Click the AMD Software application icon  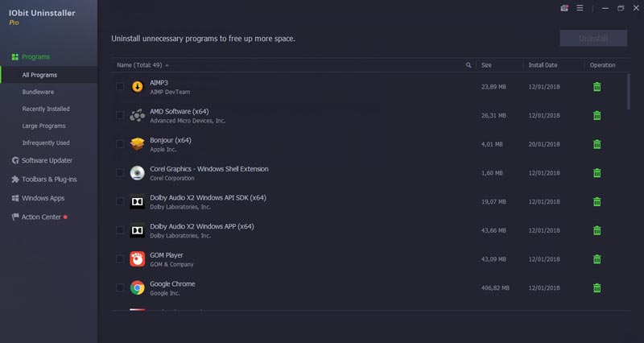click(137, 115)
